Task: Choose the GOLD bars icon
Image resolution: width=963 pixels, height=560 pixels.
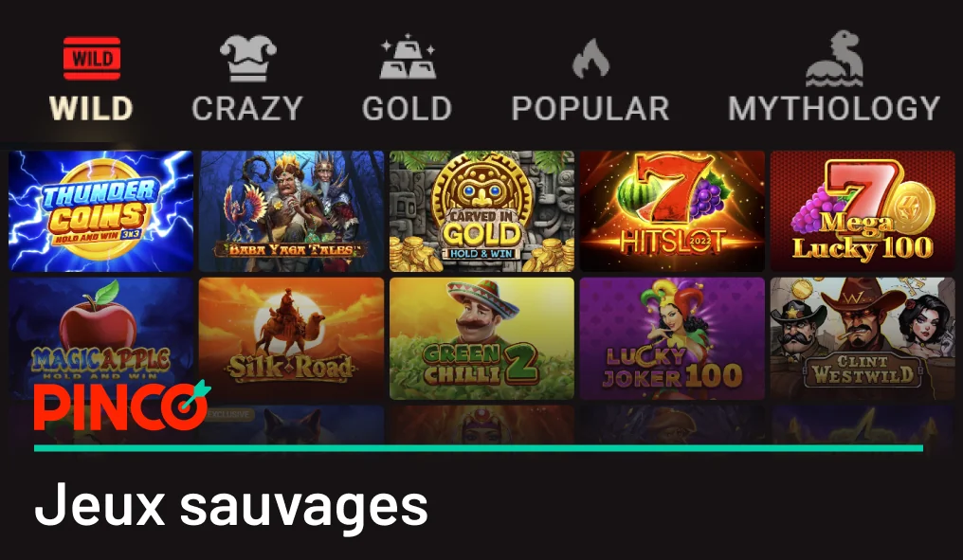Action: point(408,57)
